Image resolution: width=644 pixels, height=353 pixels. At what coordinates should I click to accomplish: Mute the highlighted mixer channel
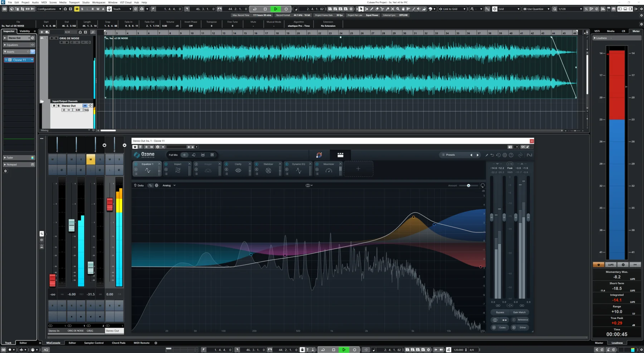click(x=91, y=160)
